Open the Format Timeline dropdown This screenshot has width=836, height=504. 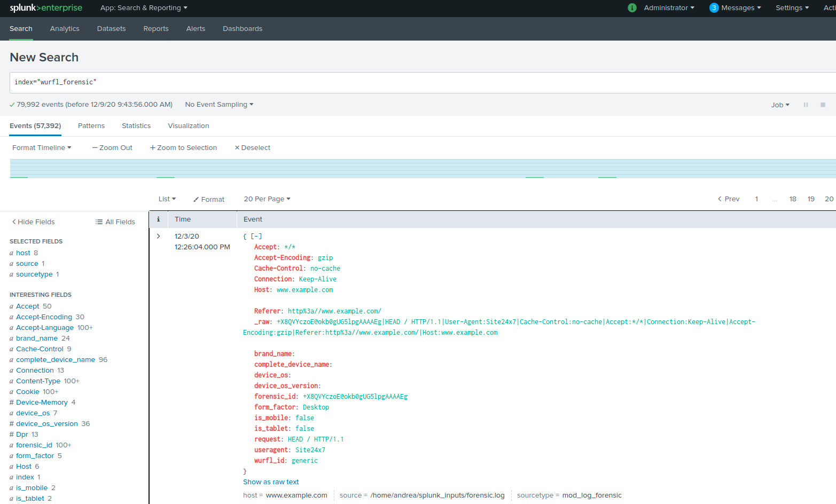42,148
